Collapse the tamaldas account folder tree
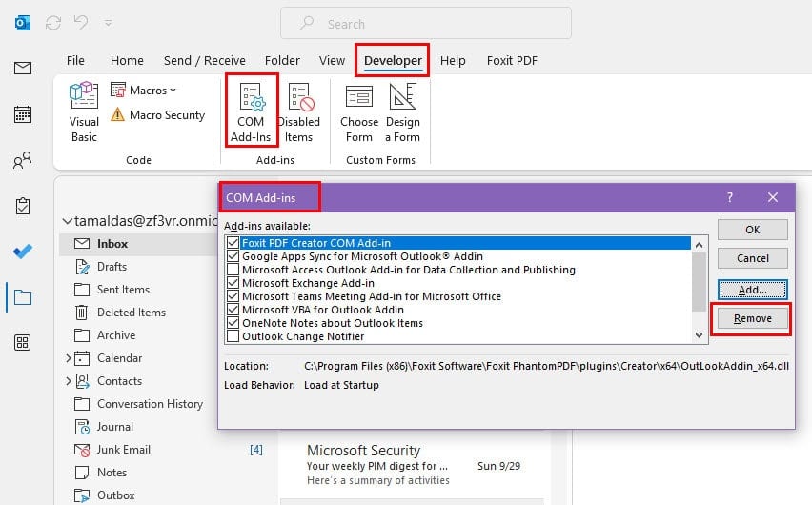Viewport: 812px width, 505px height. (x=68, y=221)
